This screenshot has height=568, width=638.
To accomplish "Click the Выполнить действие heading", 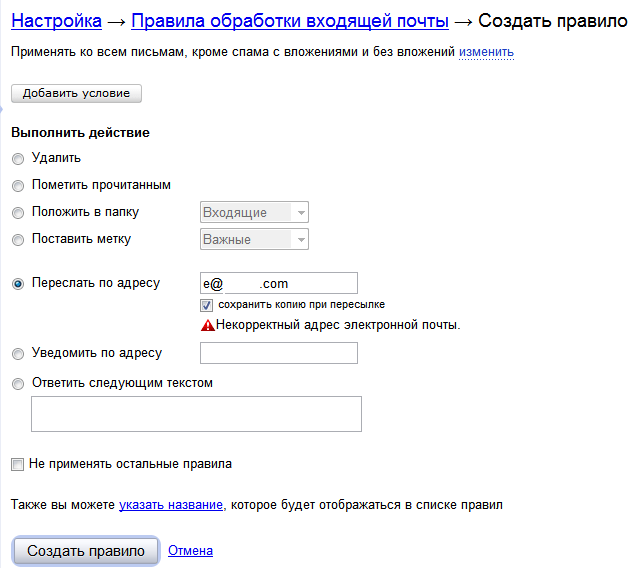I will pyautogui.click(x=80, y=133).
